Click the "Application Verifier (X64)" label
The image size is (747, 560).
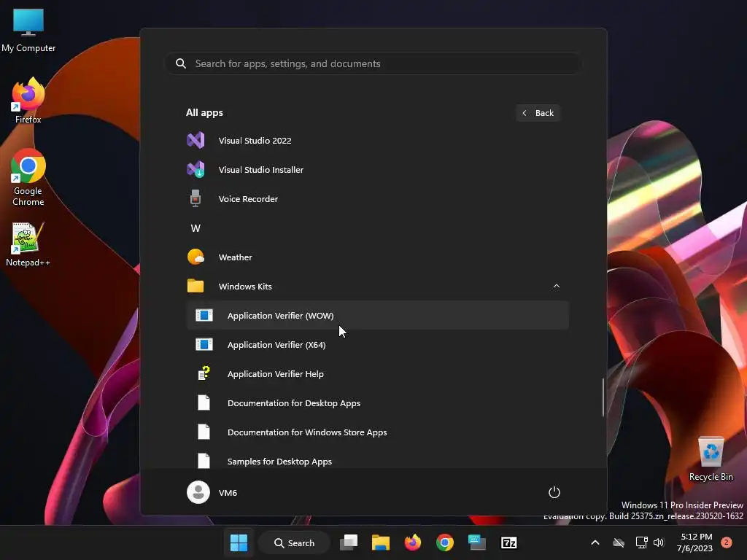(276, 344)
